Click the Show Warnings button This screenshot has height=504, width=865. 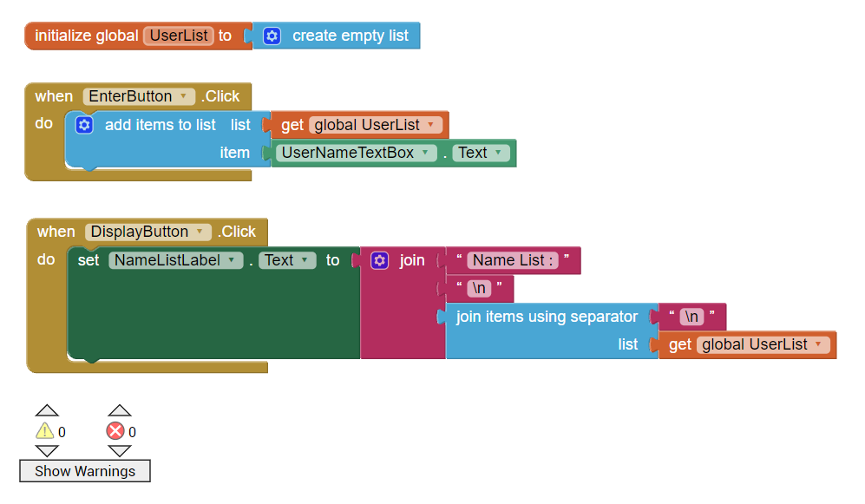[x=84, y=471]
